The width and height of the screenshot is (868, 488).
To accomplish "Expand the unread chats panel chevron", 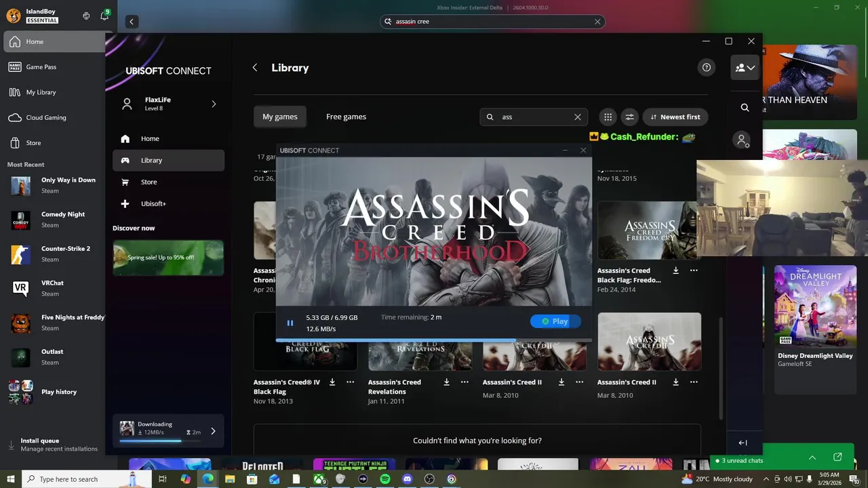I will [x=812, y=457].
